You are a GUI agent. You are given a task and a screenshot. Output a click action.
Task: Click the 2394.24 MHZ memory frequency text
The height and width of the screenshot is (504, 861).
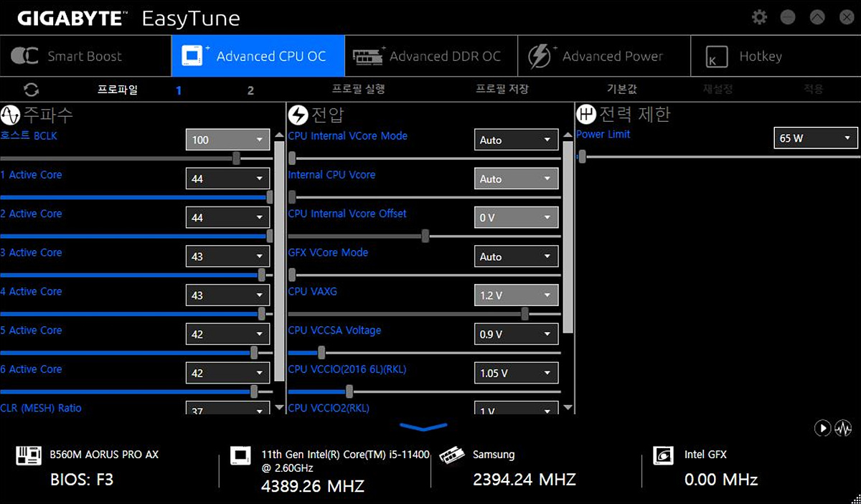[x=524, y=480]
